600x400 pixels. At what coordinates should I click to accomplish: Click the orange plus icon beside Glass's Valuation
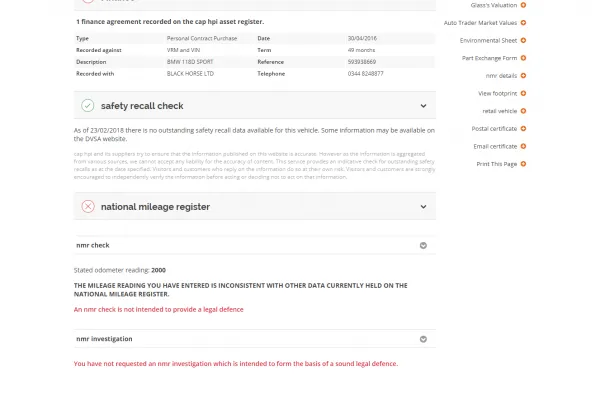tap(524, 5)
